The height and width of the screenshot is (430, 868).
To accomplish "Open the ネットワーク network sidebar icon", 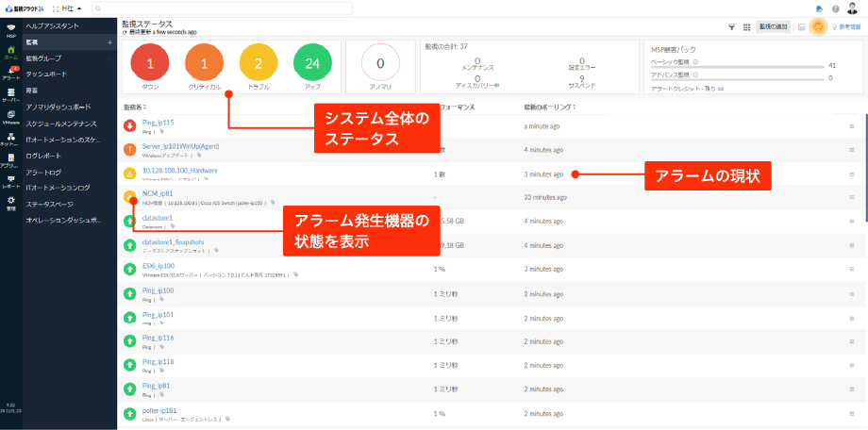I will pos(10,139).
